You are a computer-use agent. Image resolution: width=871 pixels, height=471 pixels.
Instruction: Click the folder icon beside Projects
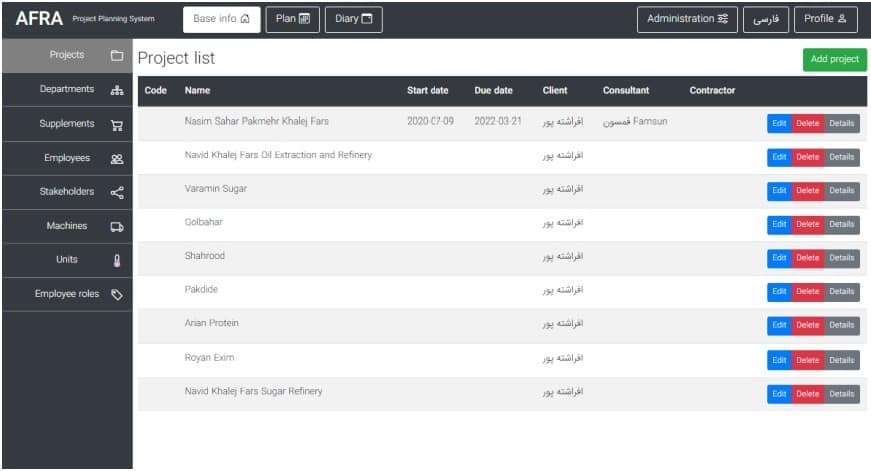click(x=116, y=55)
